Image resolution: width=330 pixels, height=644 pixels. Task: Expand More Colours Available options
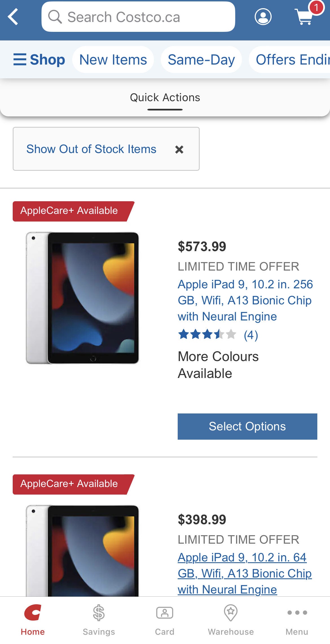[x=218, y=364]
